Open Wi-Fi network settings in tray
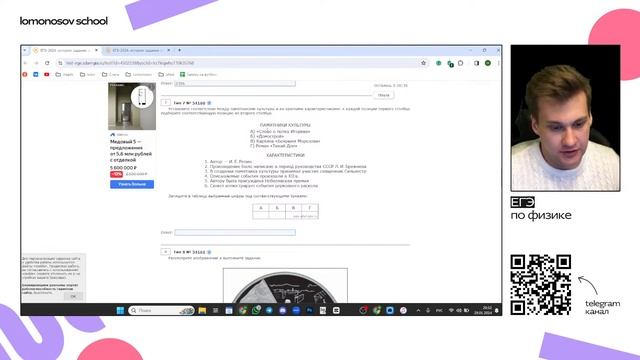The width and height of the screenshot is (640, 360). [451, 311]
